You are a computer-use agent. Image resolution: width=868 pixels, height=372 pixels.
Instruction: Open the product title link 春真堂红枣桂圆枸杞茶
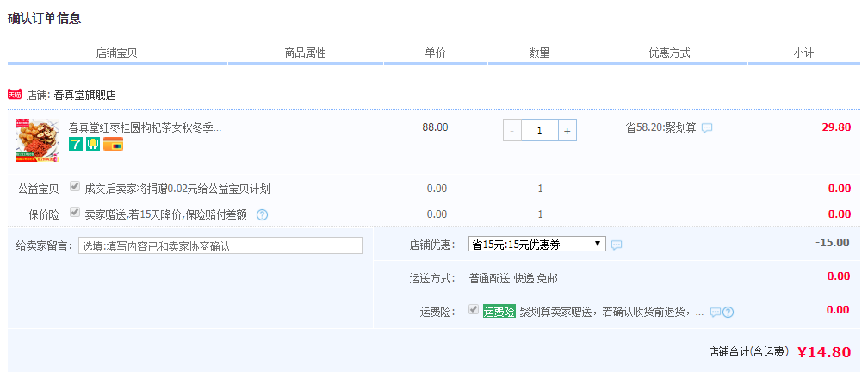coord(145,127)
